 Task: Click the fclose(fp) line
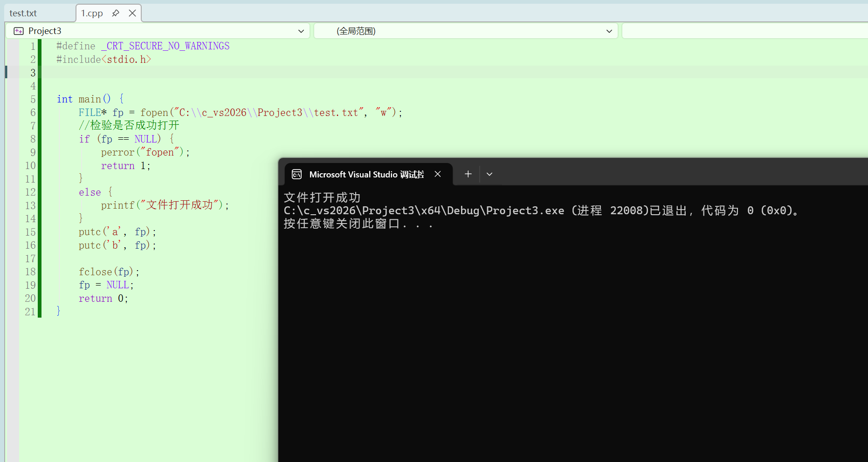pos(109,272)
